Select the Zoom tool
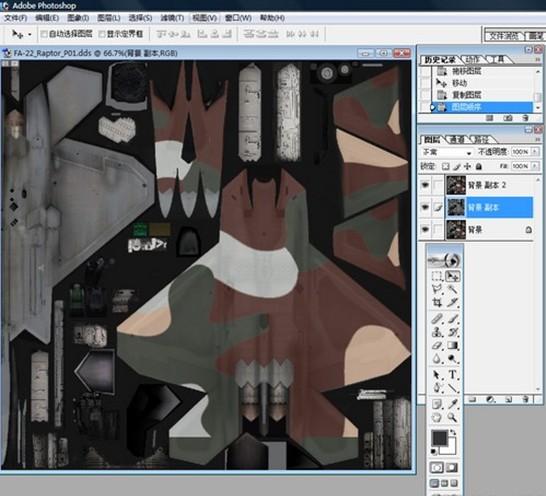This screenshot has width=546, height=496. tap(452, 417)
